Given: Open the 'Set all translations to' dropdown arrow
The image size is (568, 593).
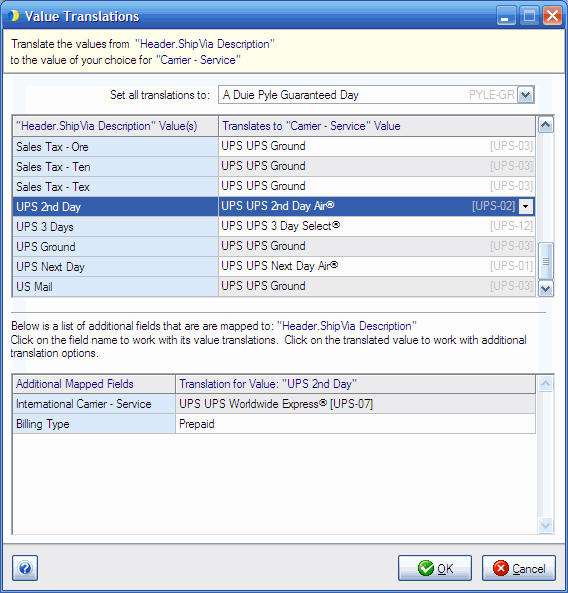Looking at the screenshot, I should point(526,95).
